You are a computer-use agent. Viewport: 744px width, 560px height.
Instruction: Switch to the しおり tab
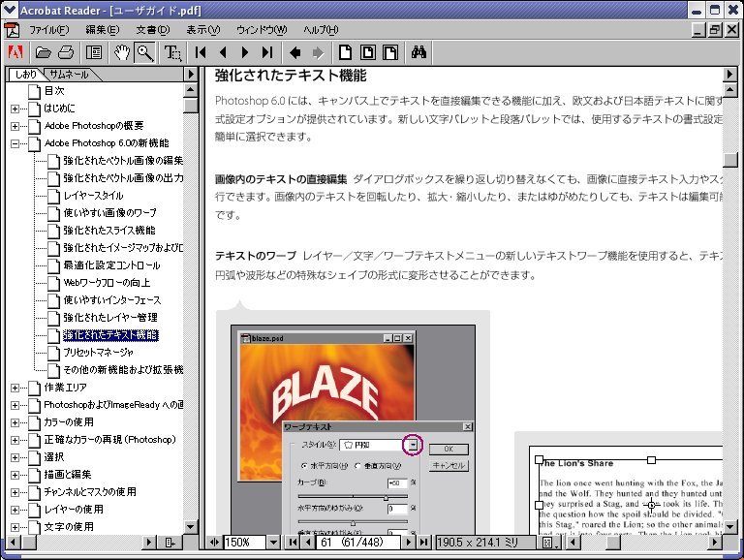pos(24,75)
